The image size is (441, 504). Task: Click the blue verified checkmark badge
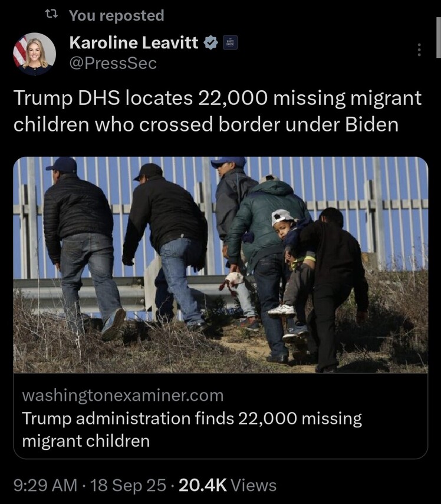click(x=211, y=42)
